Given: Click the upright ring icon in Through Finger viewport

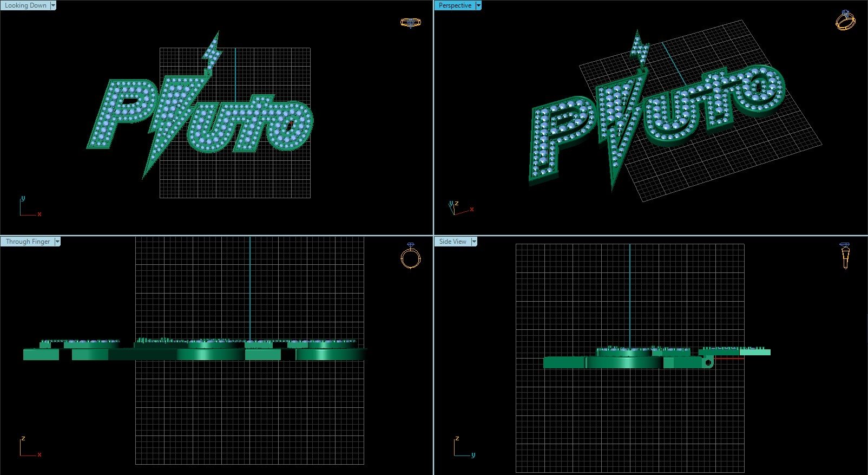Looking at the screenshot, I should tap(411, 256).
